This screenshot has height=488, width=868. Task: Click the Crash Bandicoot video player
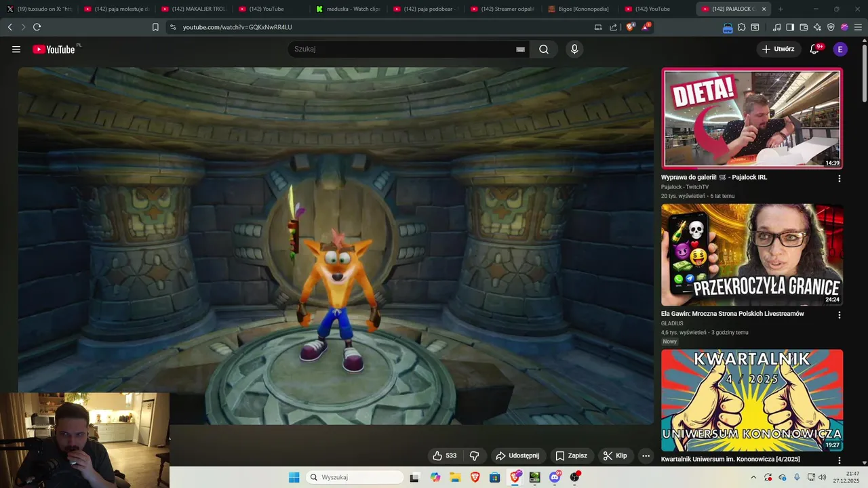(336, 245)
